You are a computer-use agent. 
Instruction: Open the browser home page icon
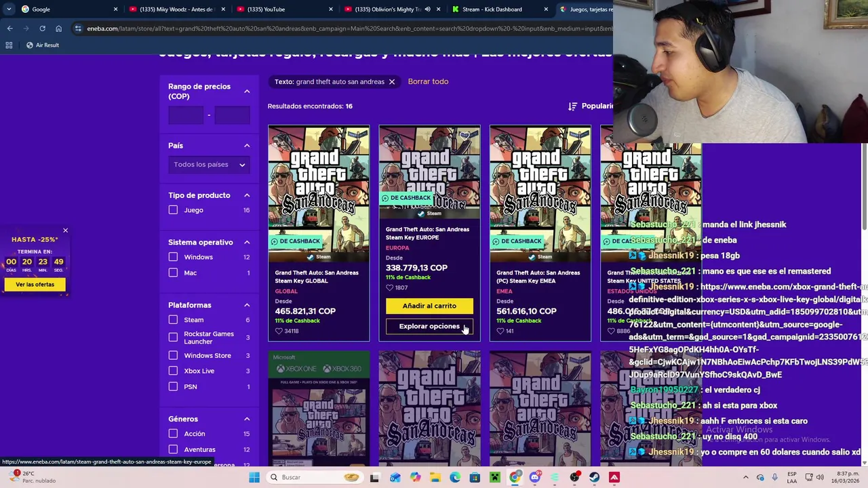(58, 28)
